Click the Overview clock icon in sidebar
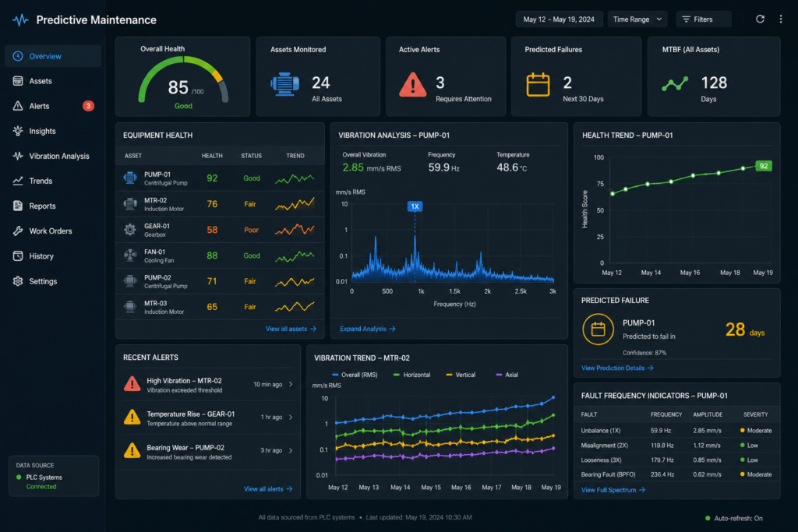Viewport: 798px width, 532px height. click(x=18, y=56)
